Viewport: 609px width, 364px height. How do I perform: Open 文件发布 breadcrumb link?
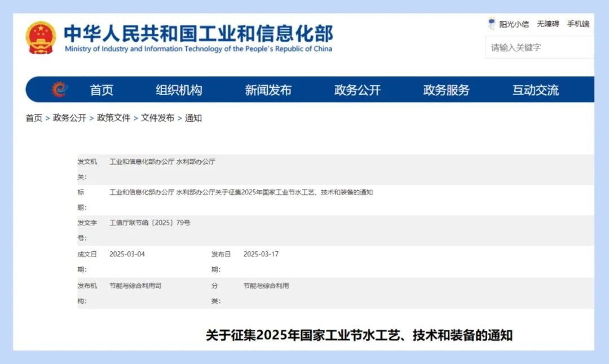(x=157, y=118)
